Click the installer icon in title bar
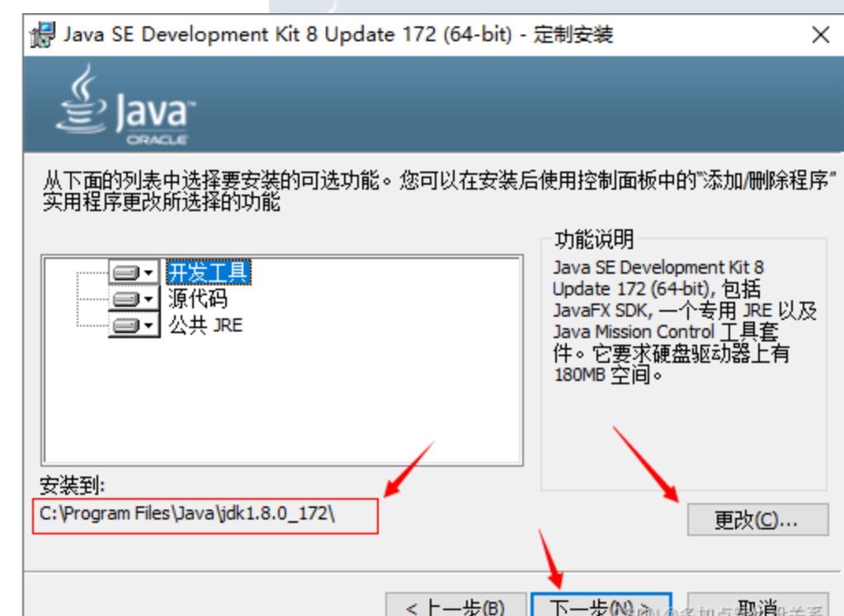Screen dimensions: 844x616 coord(43,35)
